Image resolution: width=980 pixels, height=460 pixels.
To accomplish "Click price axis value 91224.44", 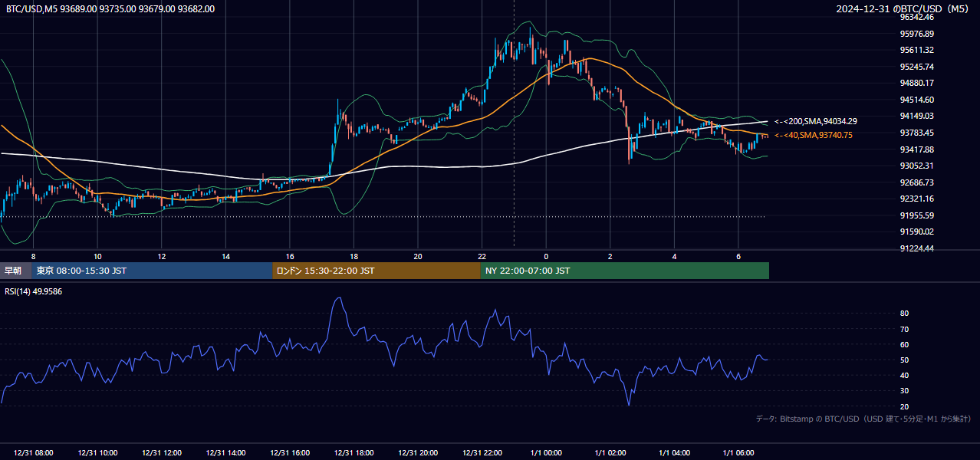I will tap(916, 248).
